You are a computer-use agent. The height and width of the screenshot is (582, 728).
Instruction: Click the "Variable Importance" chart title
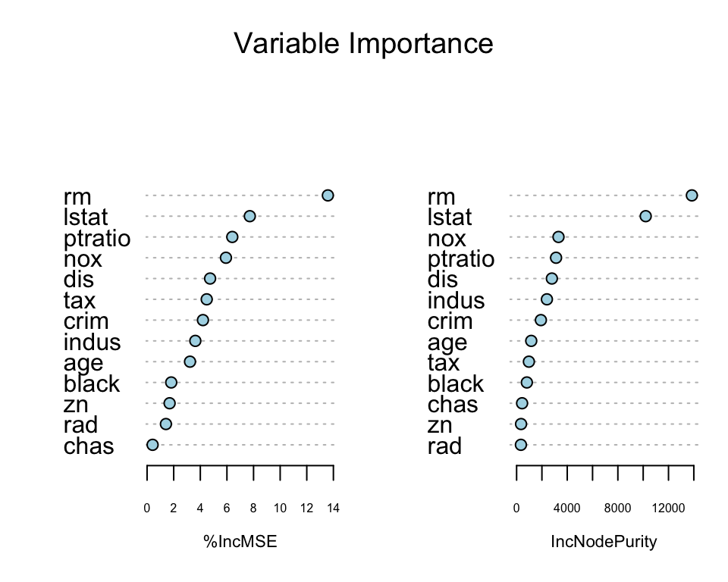[363, 43]
